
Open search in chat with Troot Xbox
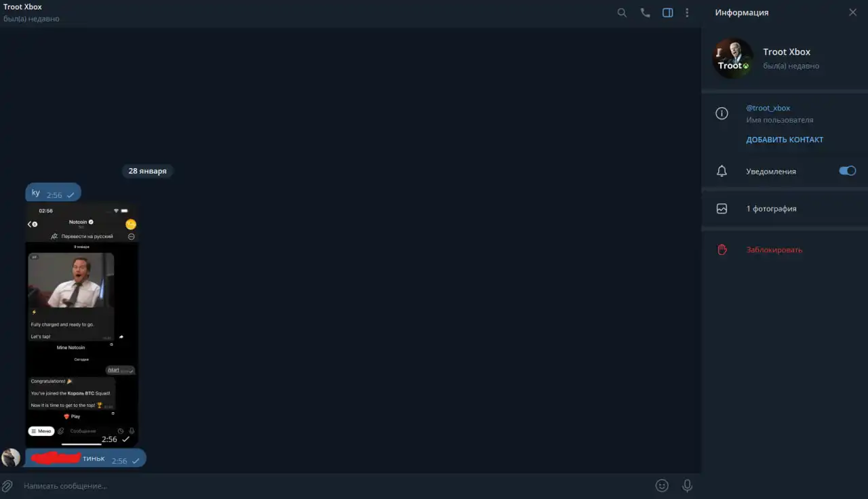tap(622, 13)
